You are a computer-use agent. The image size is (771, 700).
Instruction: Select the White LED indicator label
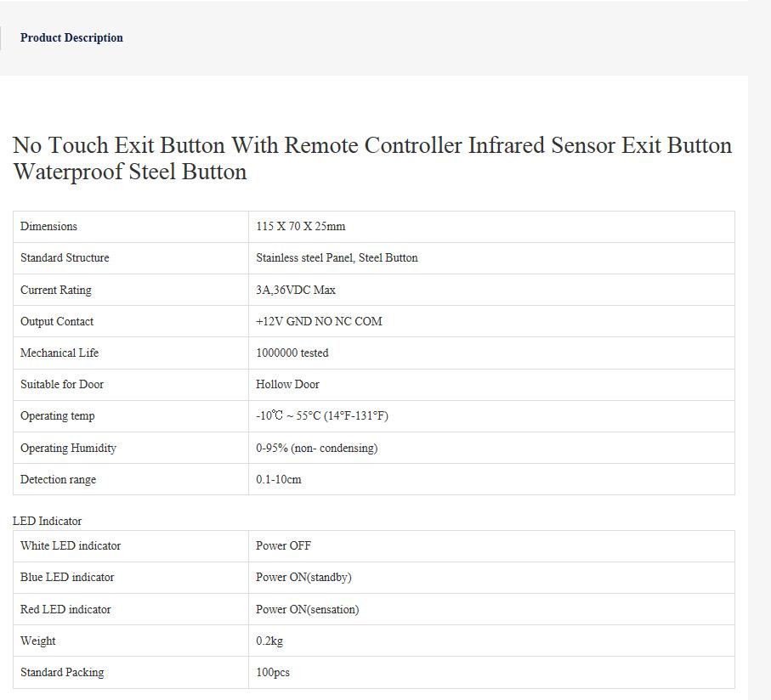click(71, 546)
